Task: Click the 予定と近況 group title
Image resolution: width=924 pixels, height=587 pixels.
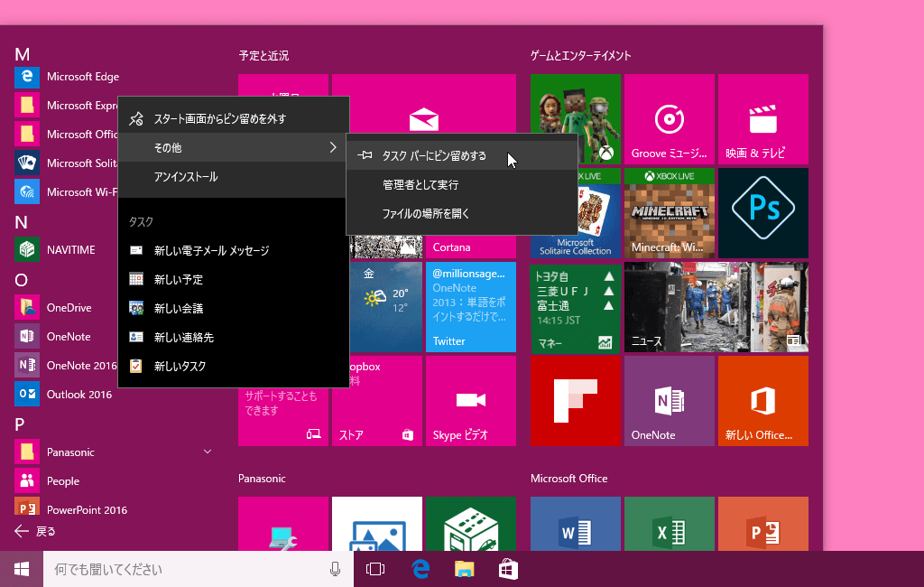Action: click(x=263, y=55)
